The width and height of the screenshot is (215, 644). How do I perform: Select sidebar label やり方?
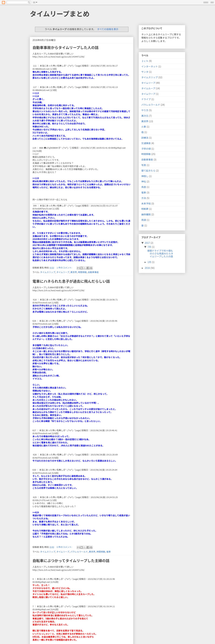145,110
